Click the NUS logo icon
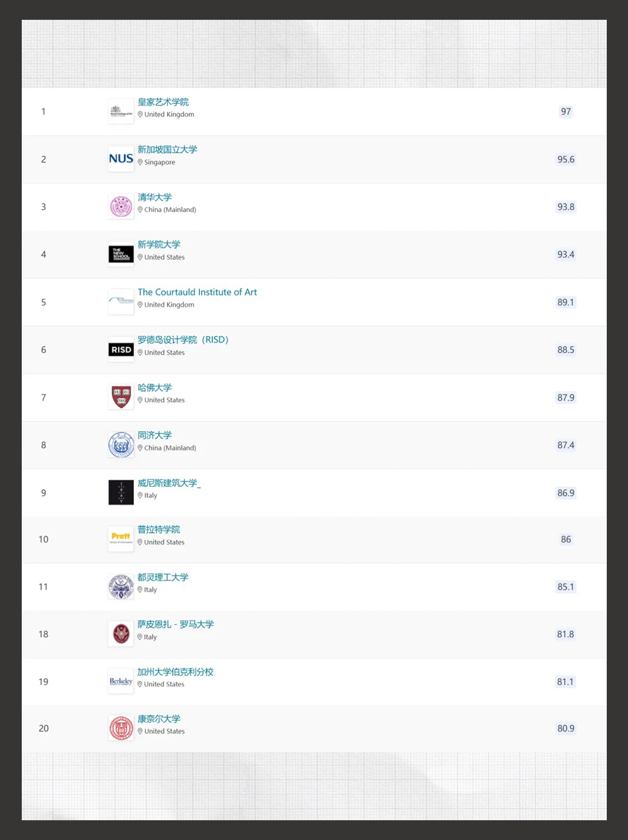Screen dimensions: 628x840 [121, 159]
